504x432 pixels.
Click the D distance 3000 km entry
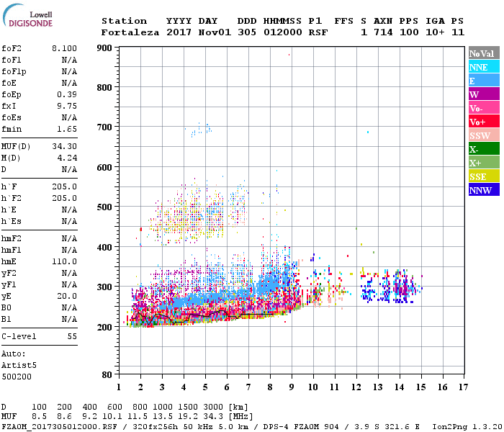click(x=213, y=408)
